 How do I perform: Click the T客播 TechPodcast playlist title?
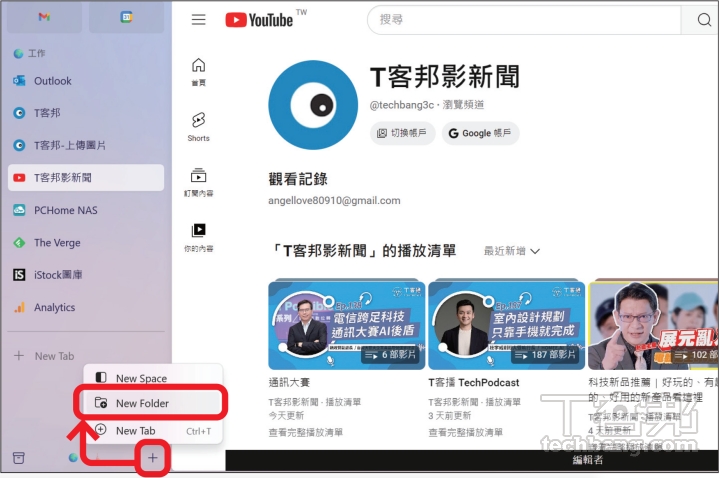pyautogui.click(x=473, y=382)
